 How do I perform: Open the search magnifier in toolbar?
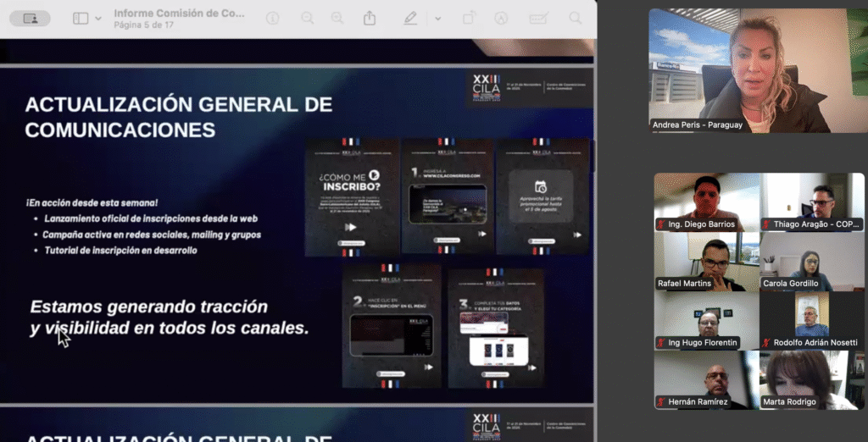click(x=576, y=18)
